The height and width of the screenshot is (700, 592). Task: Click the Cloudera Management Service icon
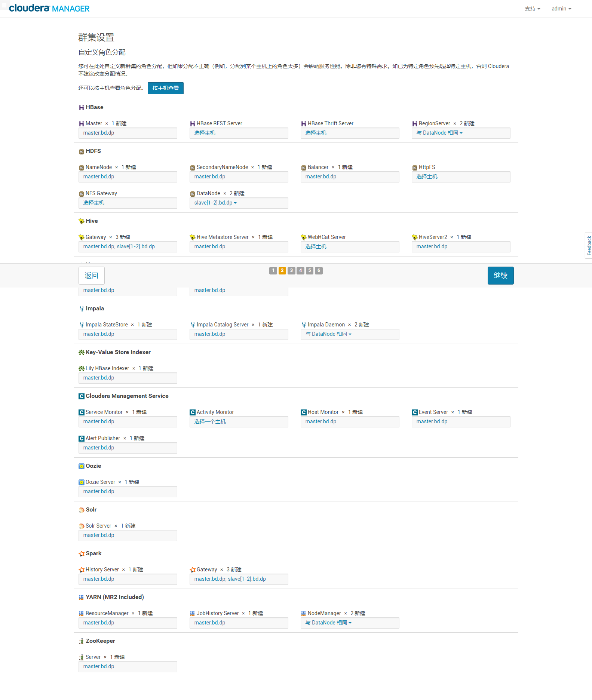(x=81, y=396)
